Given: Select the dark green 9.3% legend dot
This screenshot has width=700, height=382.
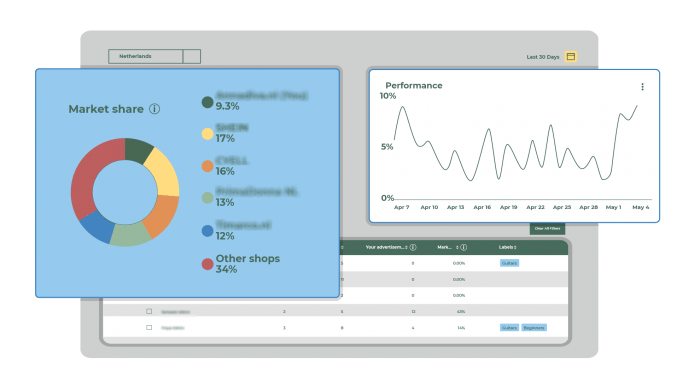Looking at the screenshot, I should [x=207, y=102].
